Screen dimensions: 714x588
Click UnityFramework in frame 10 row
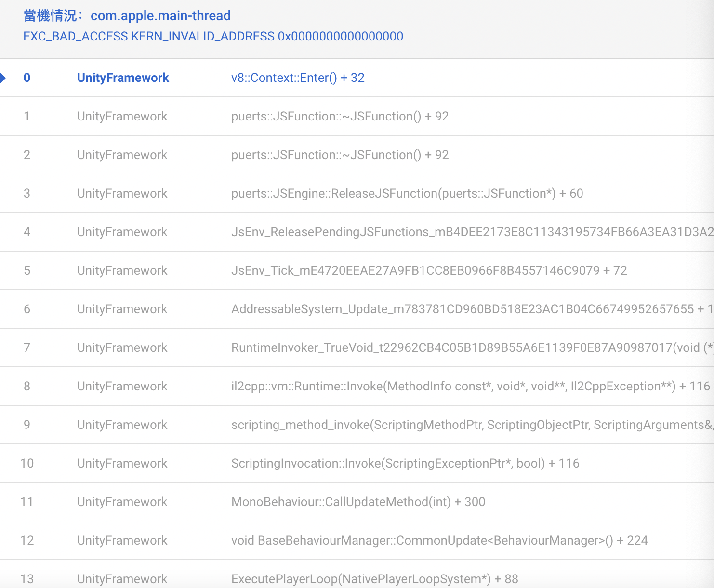click(122, 463)
